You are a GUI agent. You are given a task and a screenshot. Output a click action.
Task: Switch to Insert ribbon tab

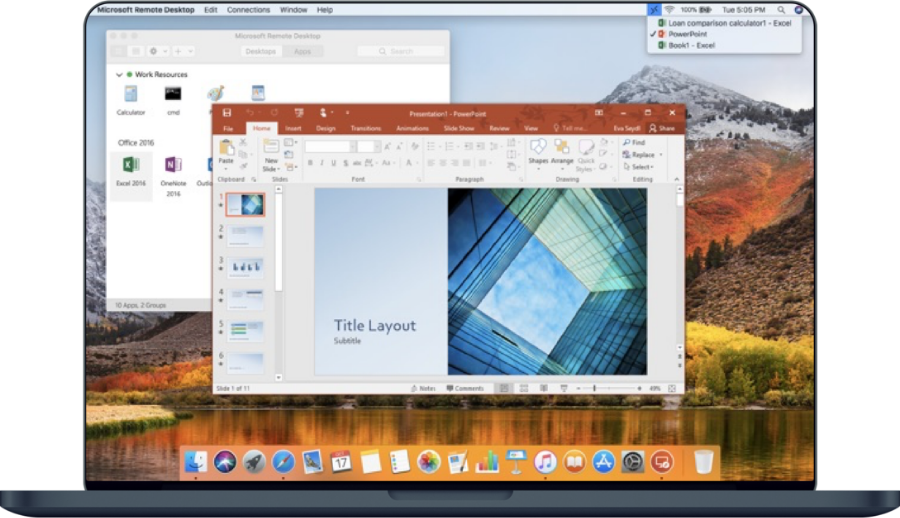293,129
